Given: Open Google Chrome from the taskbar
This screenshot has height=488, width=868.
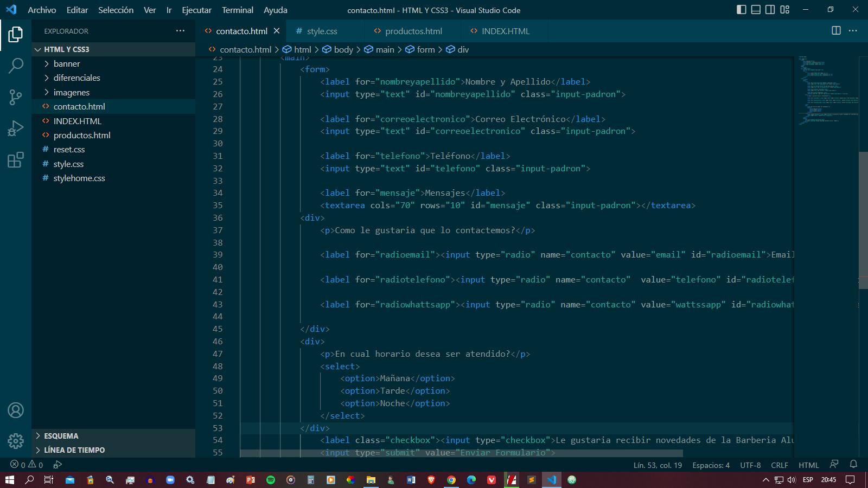Looking at the screenshot, I should (x=451, y=480).
